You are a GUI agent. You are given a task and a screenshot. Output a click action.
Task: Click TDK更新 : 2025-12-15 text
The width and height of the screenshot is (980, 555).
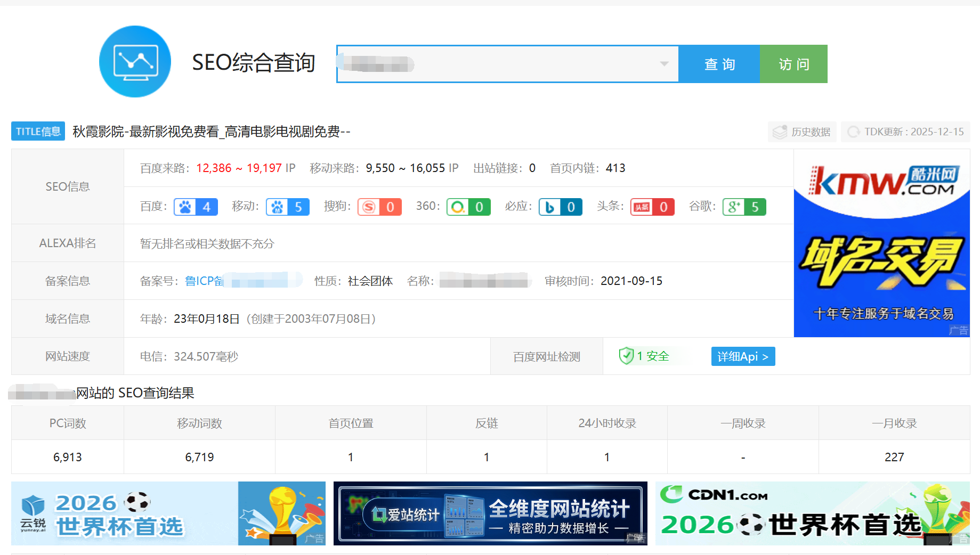914,132
